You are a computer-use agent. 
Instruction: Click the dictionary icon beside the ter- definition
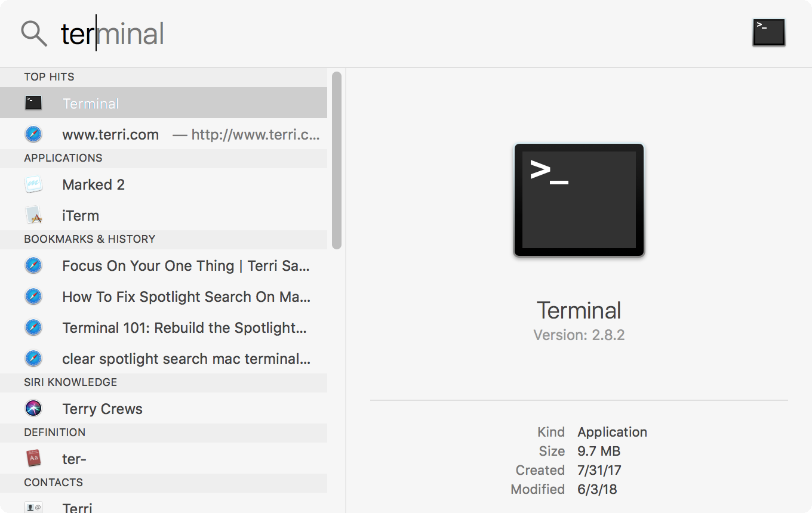coord(33,459)
